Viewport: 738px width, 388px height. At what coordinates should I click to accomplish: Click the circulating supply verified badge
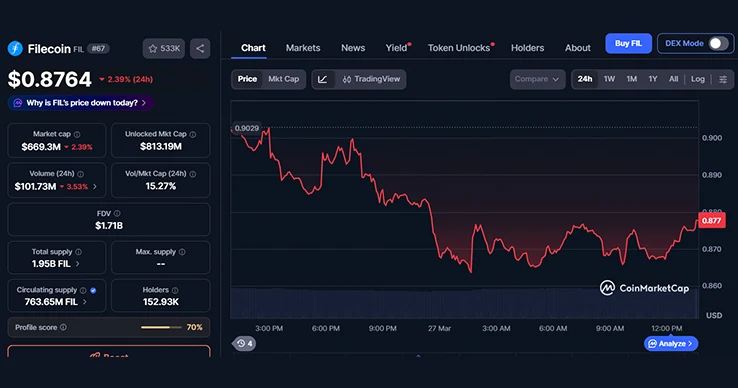coord(93,290)
